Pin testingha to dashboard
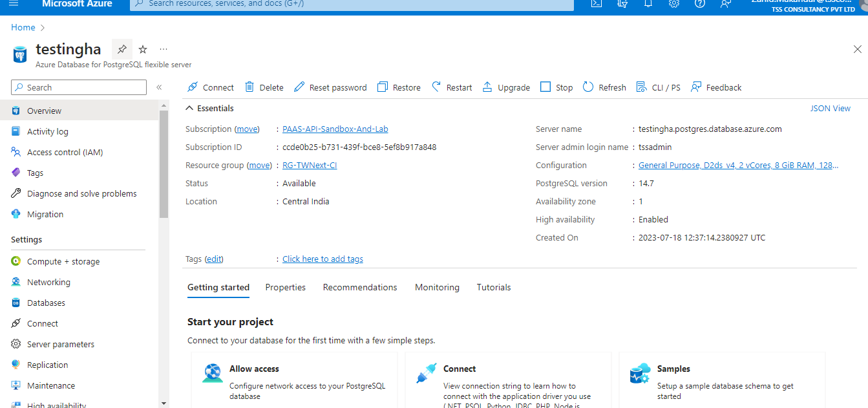This screenshot has width=868, height=408. click(122, 49)
